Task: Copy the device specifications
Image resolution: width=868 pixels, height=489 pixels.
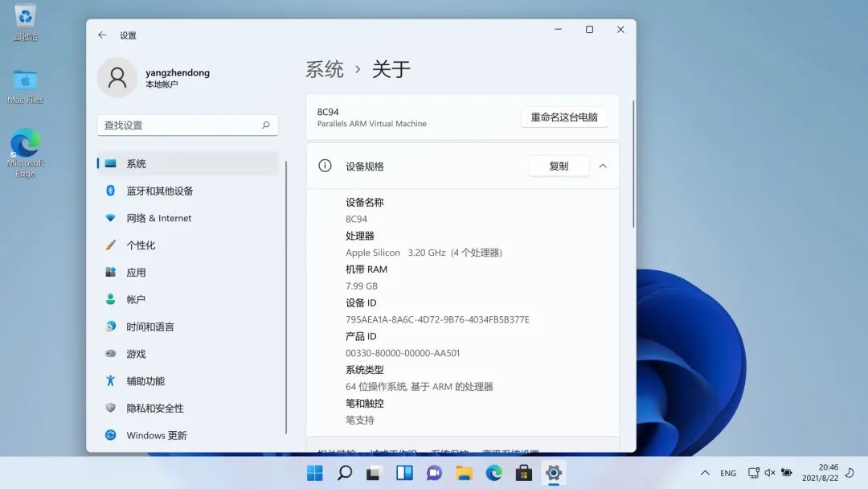Action: (559, 165)
